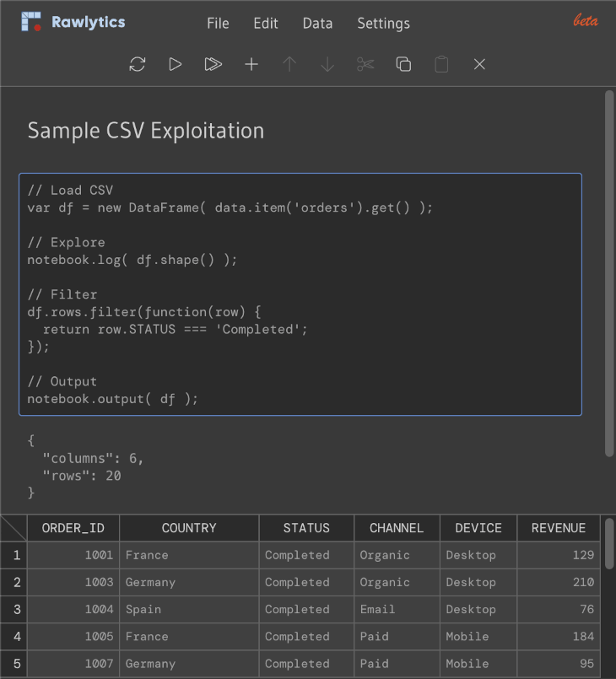
Task: Click the order ID cell 1007
Action: click(73, 664)
